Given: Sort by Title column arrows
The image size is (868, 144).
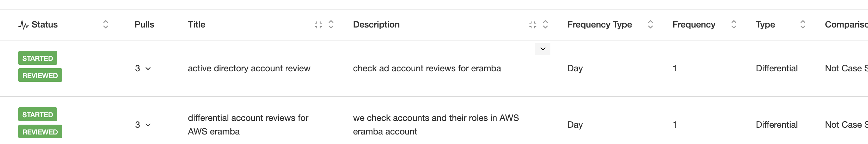Looking at the screenshot, I should (331, 24).
